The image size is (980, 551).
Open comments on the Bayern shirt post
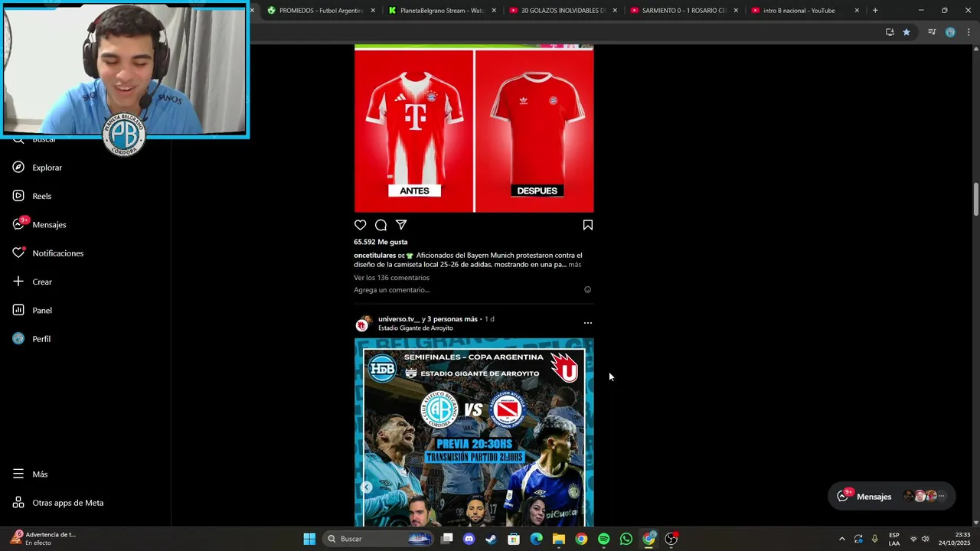[x=381, y=225]
